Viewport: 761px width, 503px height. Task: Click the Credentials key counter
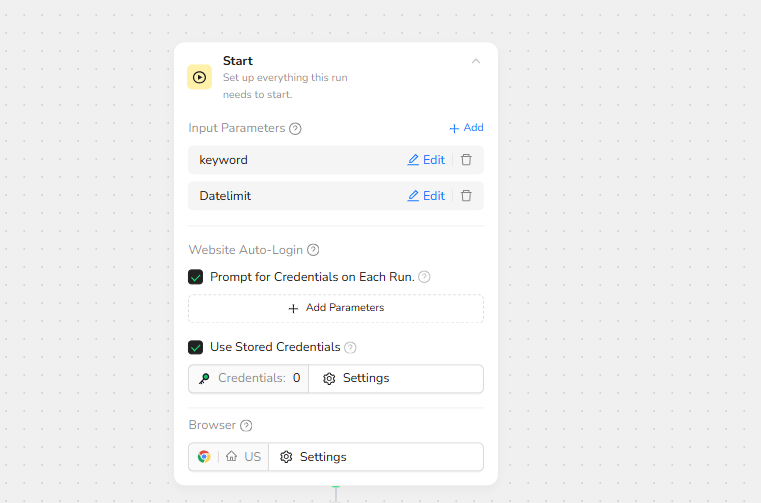coord(249,379)
